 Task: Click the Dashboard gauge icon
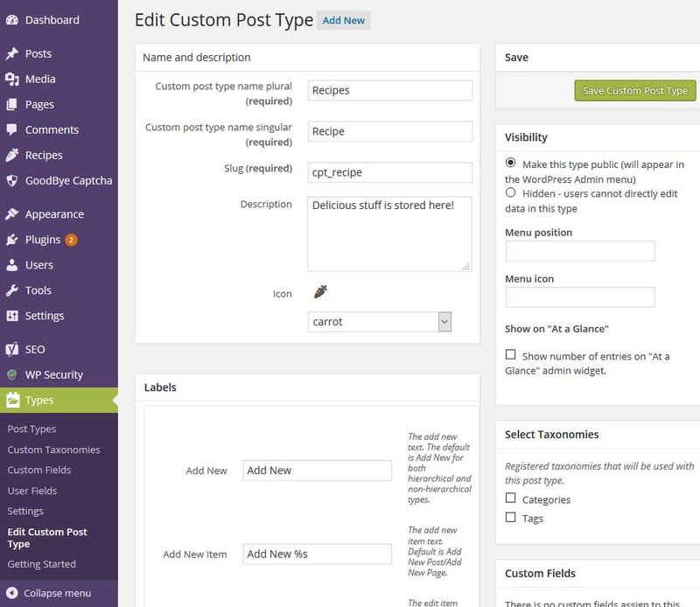coord(12,19)
